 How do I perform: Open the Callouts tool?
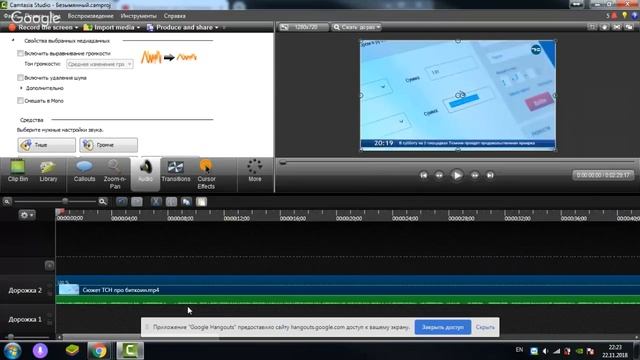point(84,171)
